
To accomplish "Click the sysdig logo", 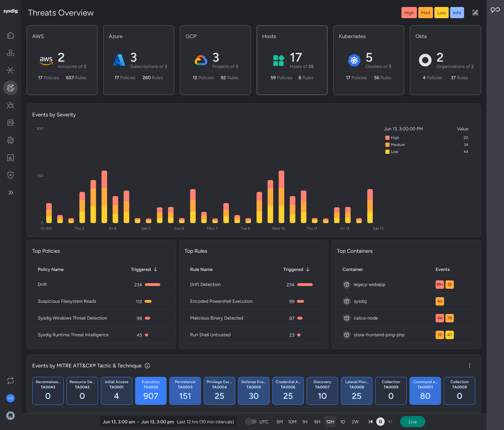I will pyautogui.click(x=10, y=11).
